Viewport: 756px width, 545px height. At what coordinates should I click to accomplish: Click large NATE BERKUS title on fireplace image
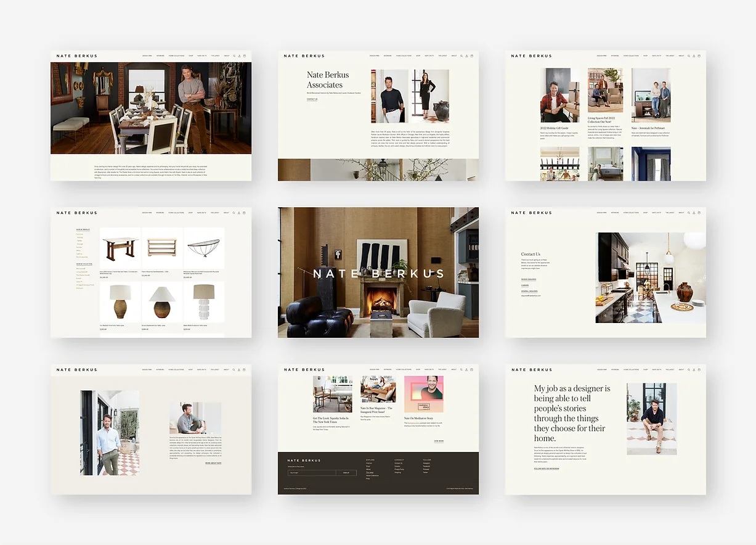(378, 273)
